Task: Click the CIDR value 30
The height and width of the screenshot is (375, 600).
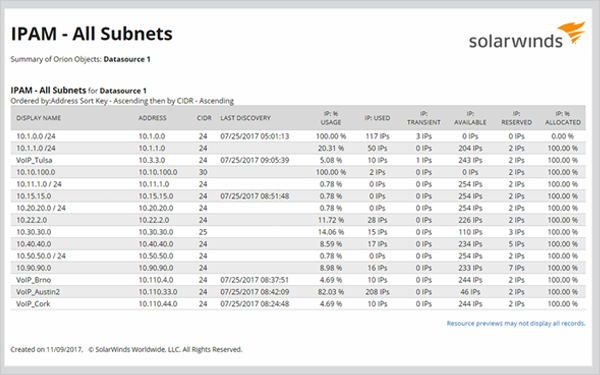Action: click(x=203, y=172)
